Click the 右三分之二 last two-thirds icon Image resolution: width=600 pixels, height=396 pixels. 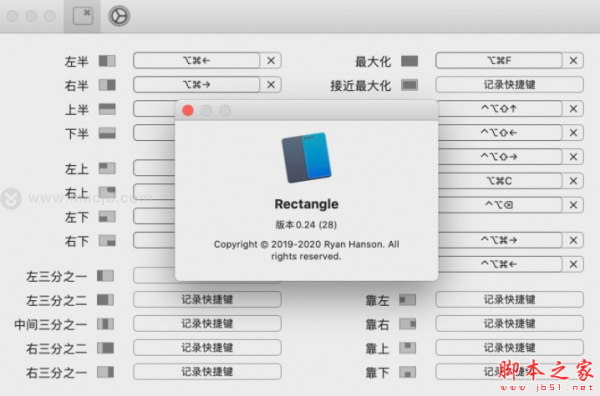coord(105,348)
